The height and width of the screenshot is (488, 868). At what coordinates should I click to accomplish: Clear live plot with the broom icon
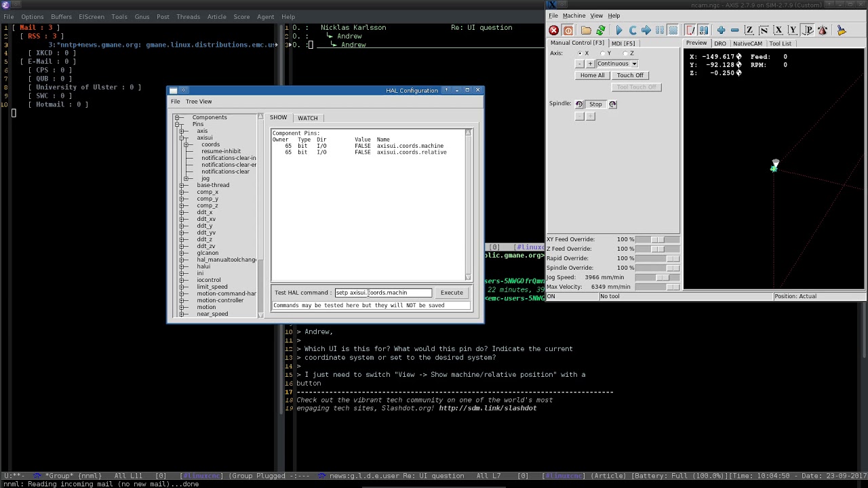point(842,30)
